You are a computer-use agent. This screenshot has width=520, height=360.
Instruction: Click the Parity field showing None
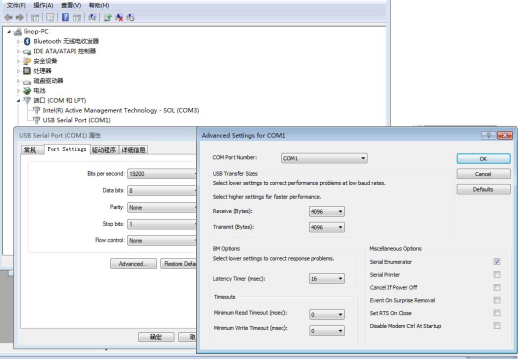(x=162, y=207)
